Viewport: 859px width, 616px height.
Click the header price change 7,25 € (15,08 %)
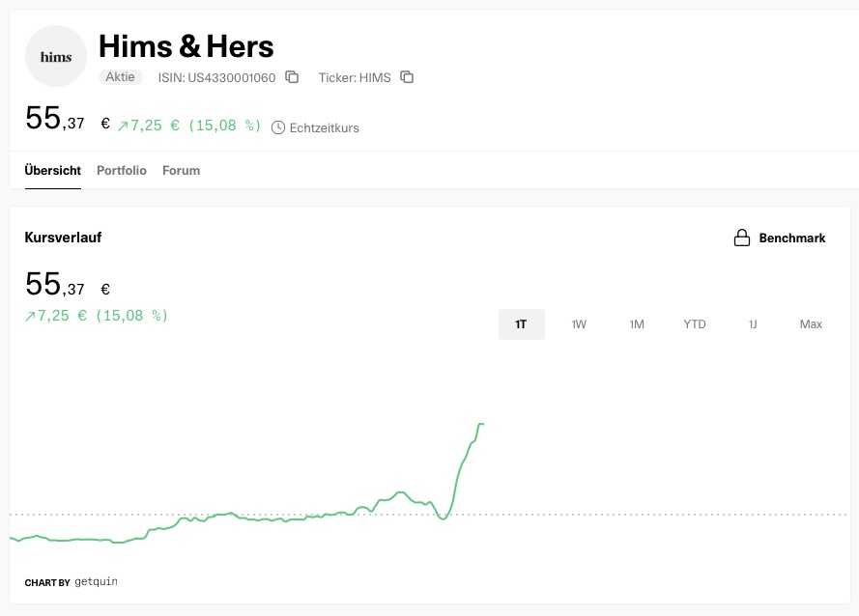pos(189,126)
